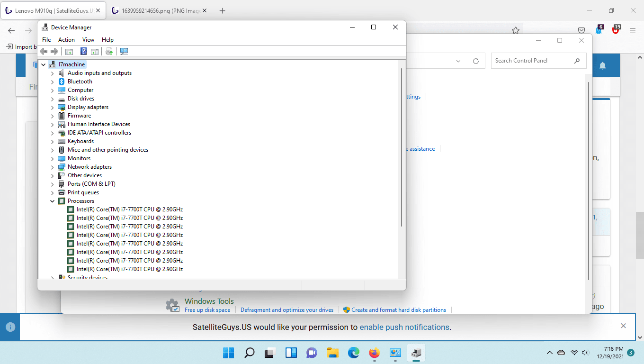Click the Gear icon beside Windows Tools
The image size is (644, 364).
coord(172,305)
